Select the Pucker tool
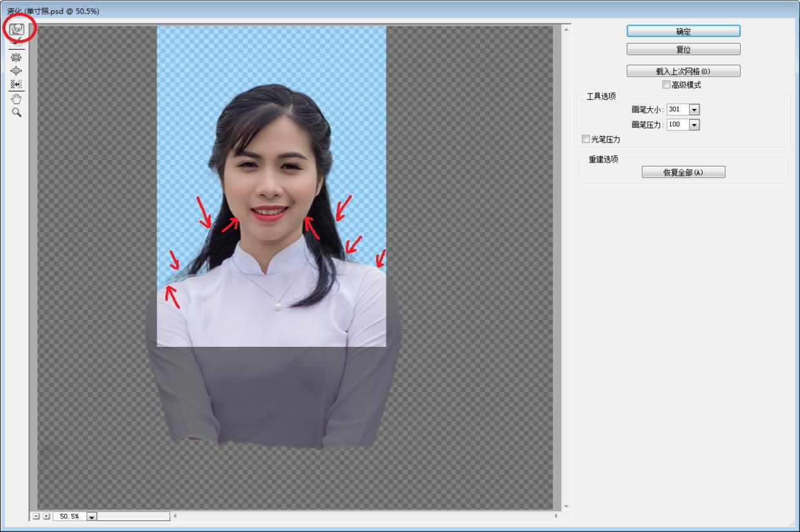This screenshot has height=532, width=800. 17,57
